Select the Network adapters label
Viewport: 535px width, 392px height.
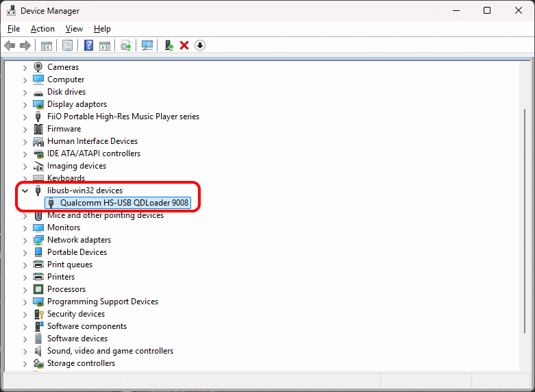coord(79,240)
